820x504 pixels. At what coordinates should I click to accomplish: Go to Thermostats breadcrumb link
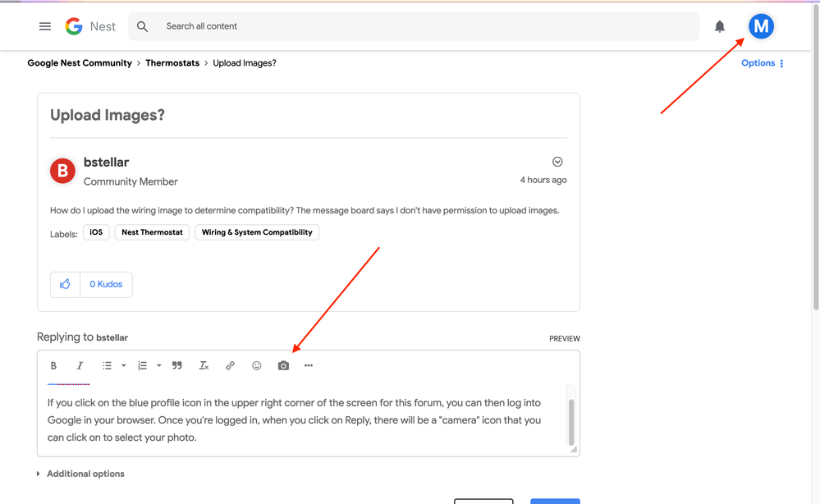(172, 63)
